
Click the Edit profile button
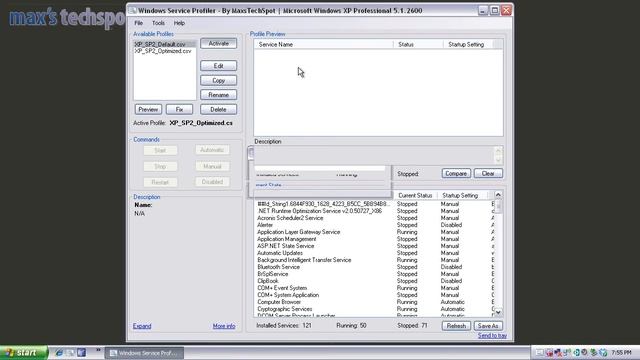coord(218,66)
